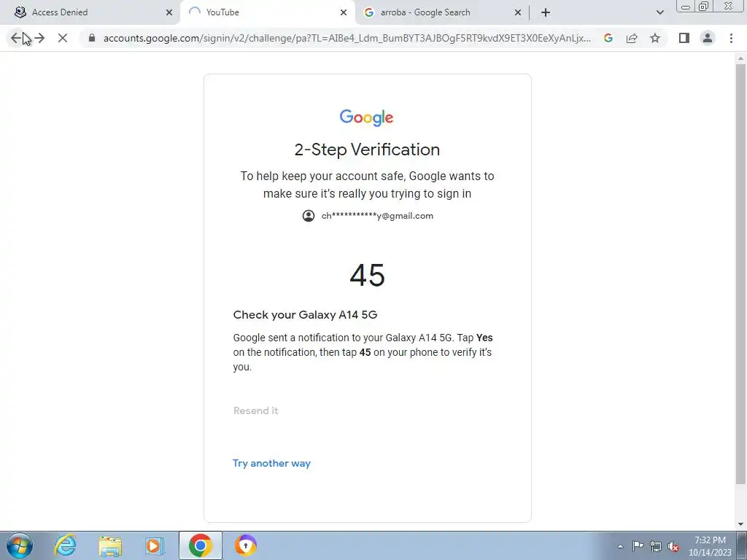The image size is (747, 560).
Task: Click the Google logo
Action: tap(366, 117)
